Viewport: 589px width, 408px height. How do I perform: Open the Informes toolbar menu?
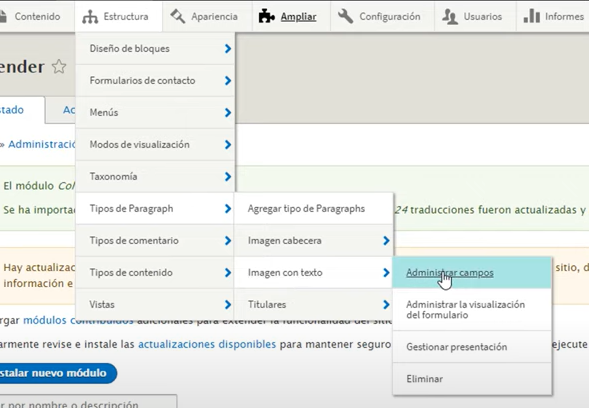pos(564,17)
